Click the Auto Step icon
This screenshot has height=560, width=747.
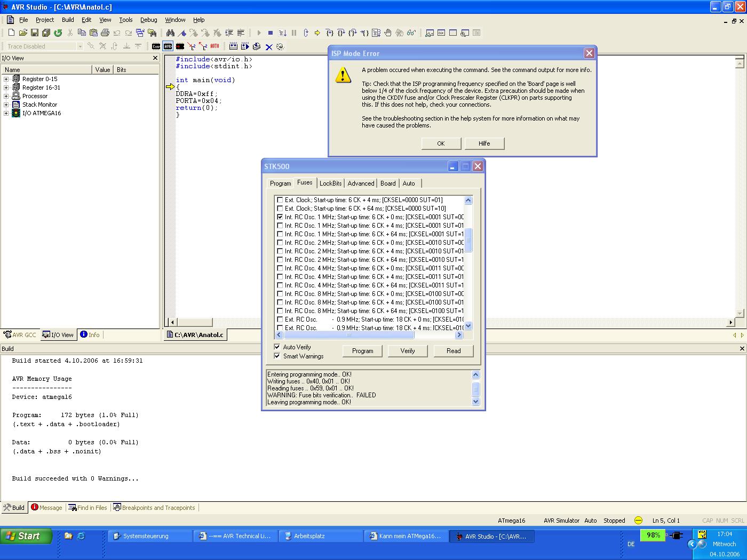376,33
